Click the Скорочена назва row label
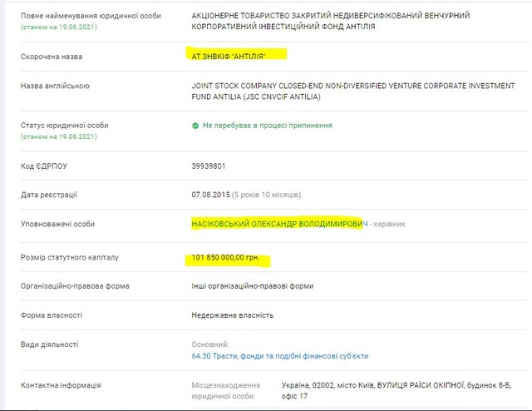 (x=52, y=57)
